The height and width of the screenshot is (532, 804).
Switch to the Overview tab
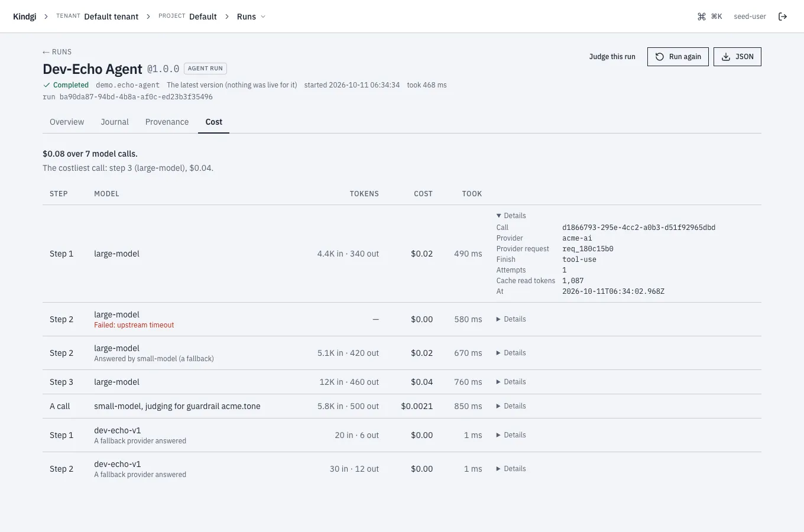(67, 122)
